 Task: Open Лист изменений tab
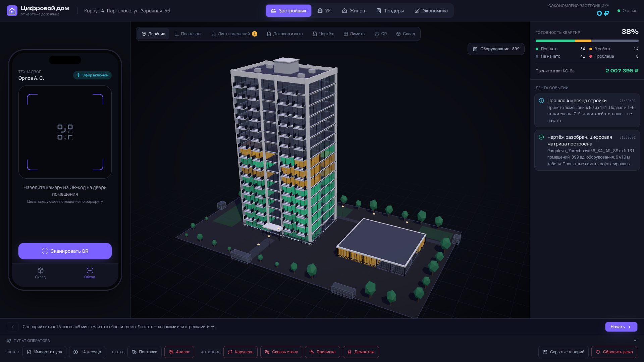(x=234, y=34)
